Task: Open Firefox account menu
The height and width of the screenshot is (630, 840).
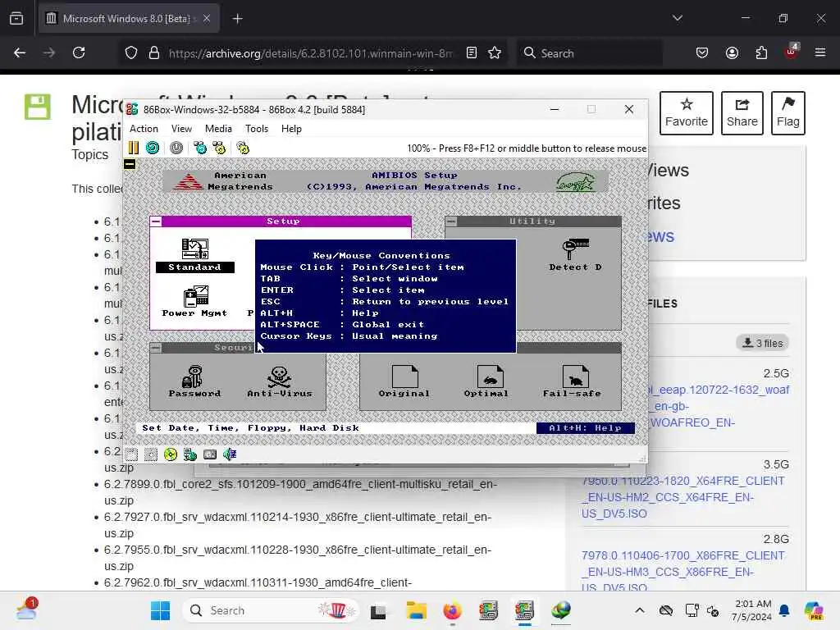Action: pos(732,53)
